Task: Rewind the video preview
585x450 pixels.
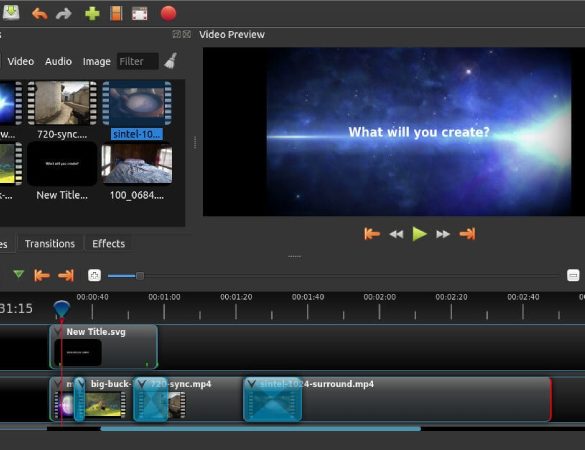Action: pos(396,234)
